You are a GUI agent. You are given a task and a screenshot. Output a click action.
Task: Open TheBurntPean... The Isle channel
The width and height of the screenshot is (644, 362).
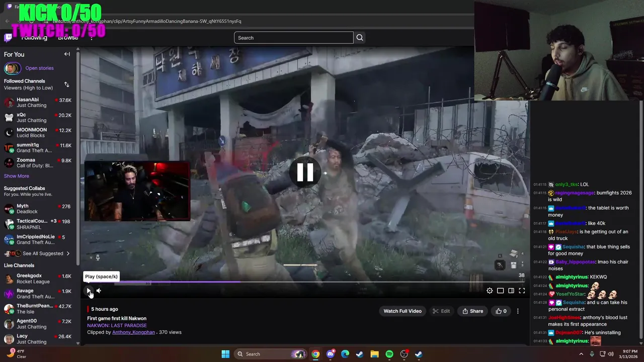(38, 309)
